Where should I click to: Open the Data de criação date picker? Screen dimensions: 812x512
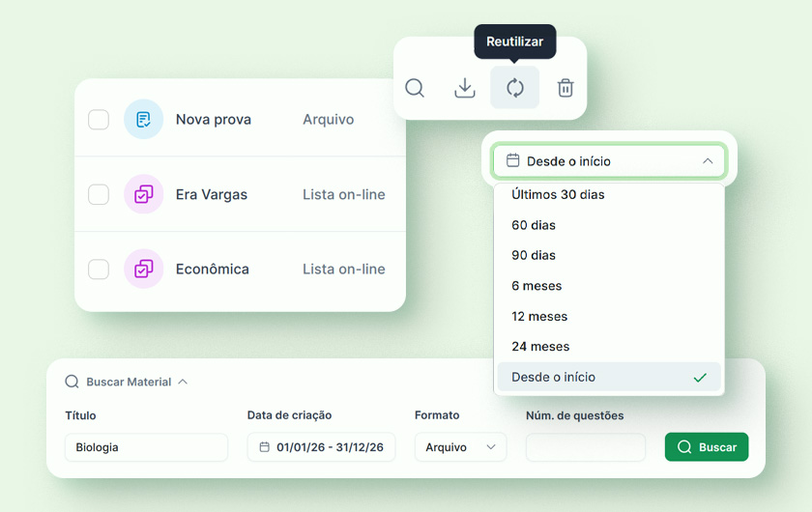click(321, 446)
